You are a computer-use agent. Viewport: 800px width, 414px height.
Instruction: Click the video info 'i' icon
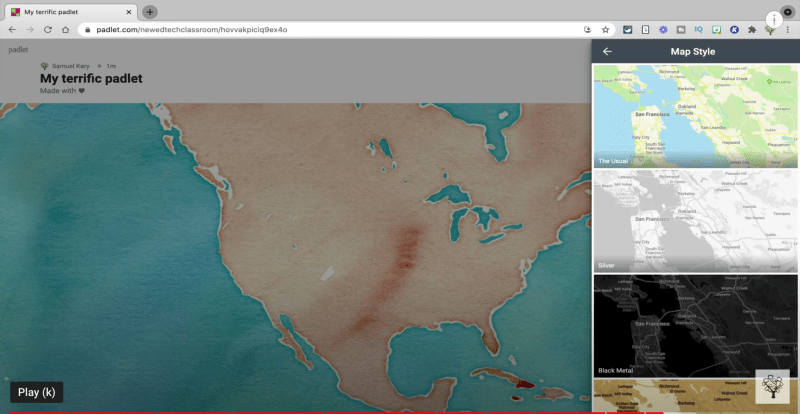coord(774,19)
